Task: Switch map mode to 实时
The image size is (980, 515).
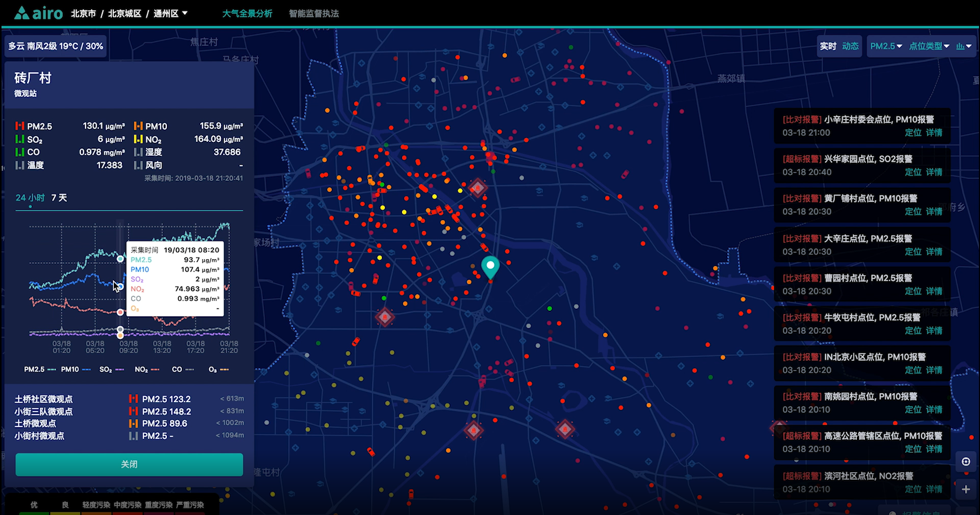Action: 828,46
